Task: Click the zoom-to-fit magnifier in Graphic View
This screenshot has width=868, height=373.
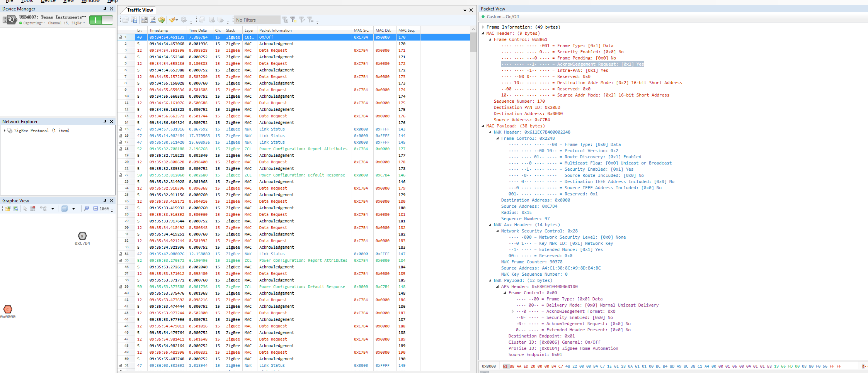Action: click(x=86, y=209)
